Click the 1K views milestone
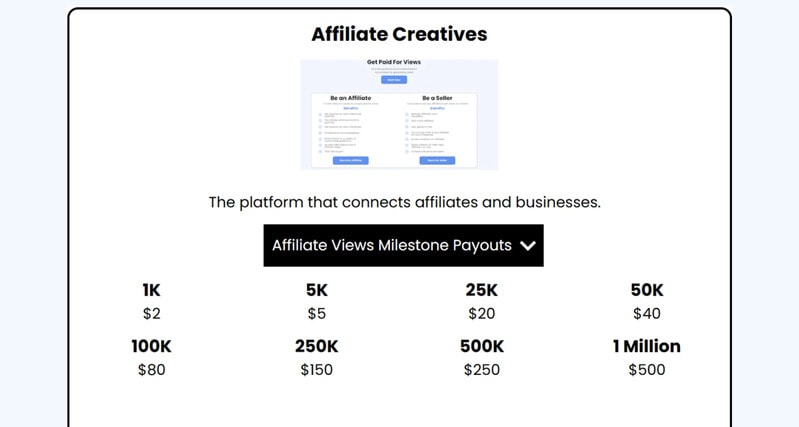Image resolution: width=799 pixels, height=427 pixels. 151,290
